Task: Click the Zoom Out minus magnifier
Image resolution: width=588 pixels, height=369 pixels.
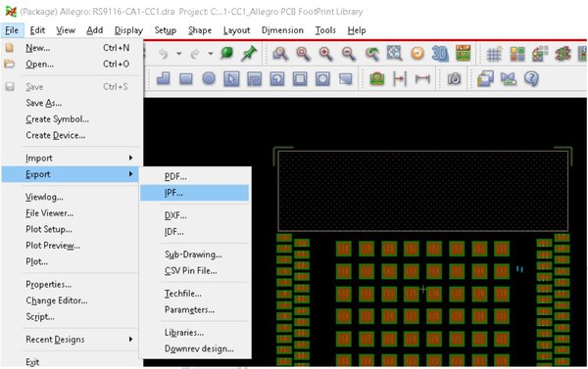Action: (349, 54)
